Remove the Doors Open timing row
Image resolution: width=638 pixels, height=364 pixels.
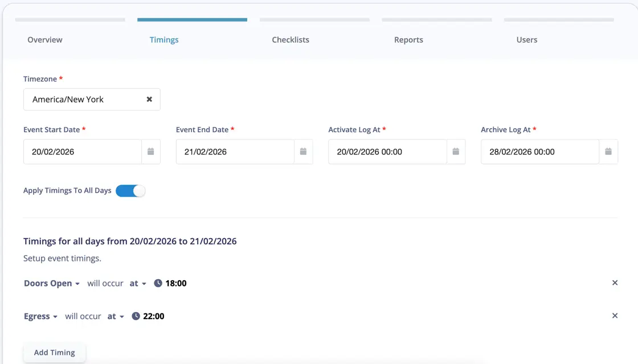tap(615, 283)
